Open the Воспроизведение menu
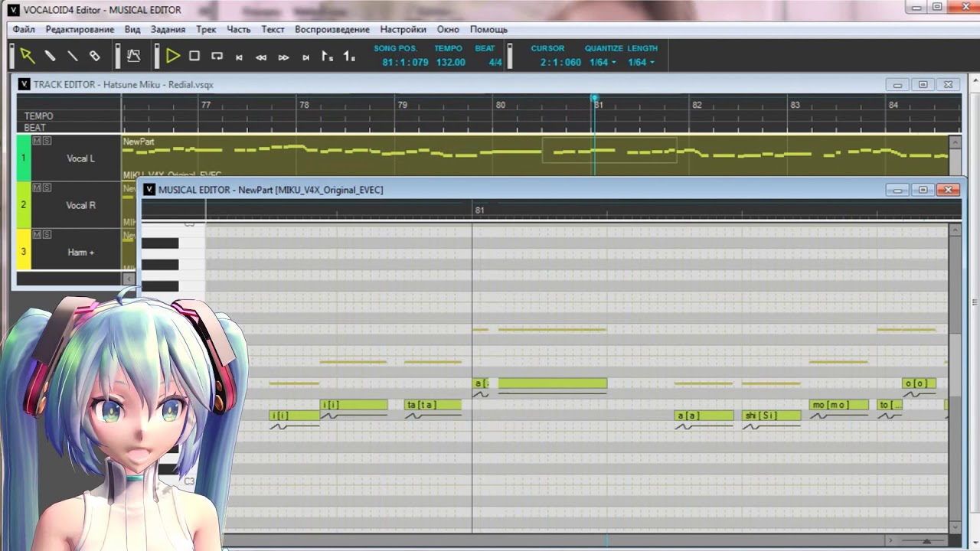The image size is (980, 551). pos(332,29)
